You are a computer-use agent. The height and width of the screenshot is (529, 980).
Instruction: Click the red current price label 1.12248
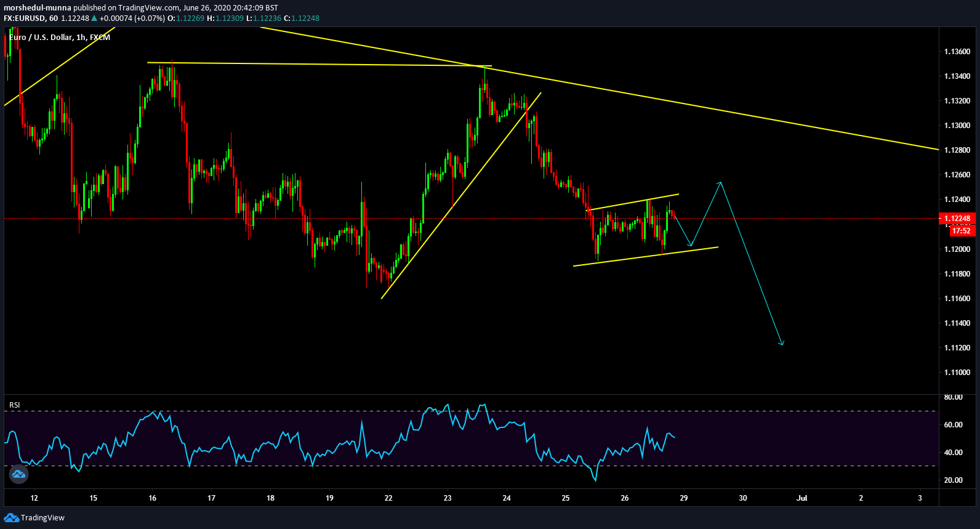tap(957, 219)
